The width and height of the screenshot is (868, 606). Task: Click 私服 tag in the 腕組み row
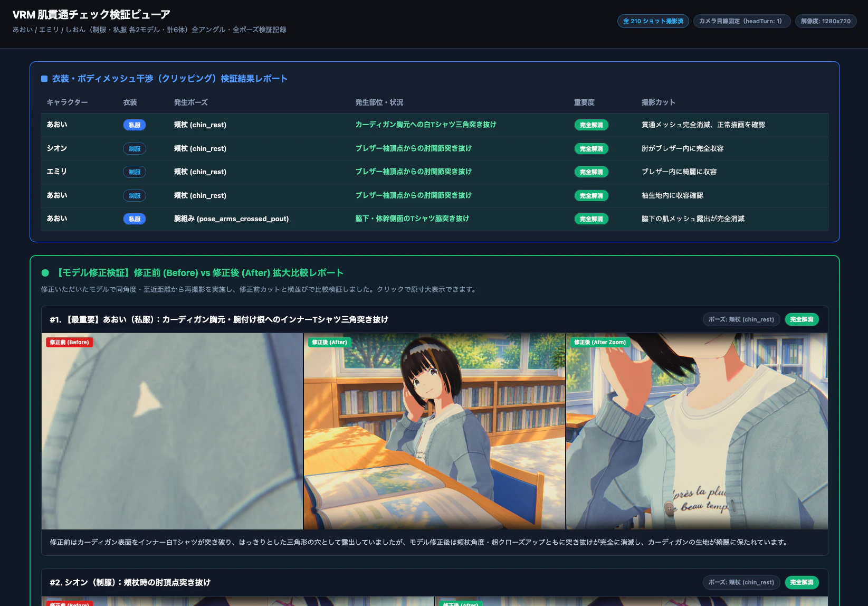135,219
